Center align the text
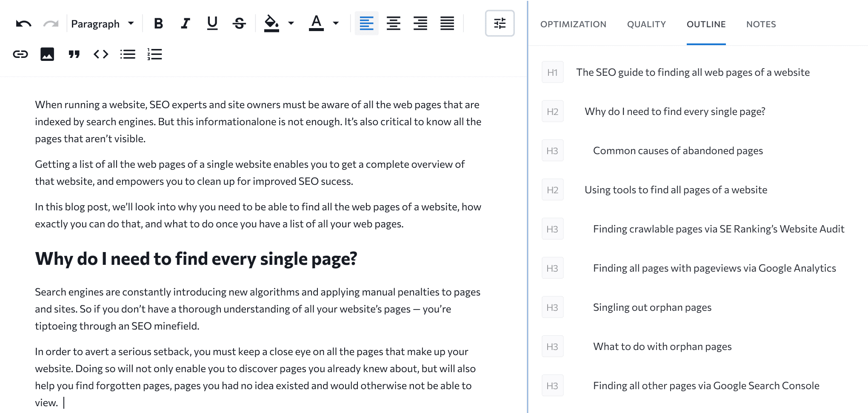Image resolution: width=868 pixels, height=413 pixels. click(394, 23)
